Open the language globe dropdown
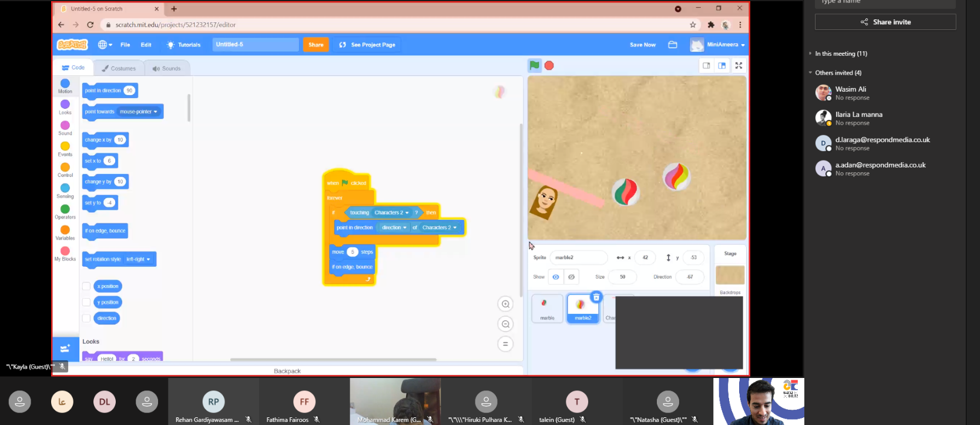Viewport: 980px width, 425px height. [105, 45]
